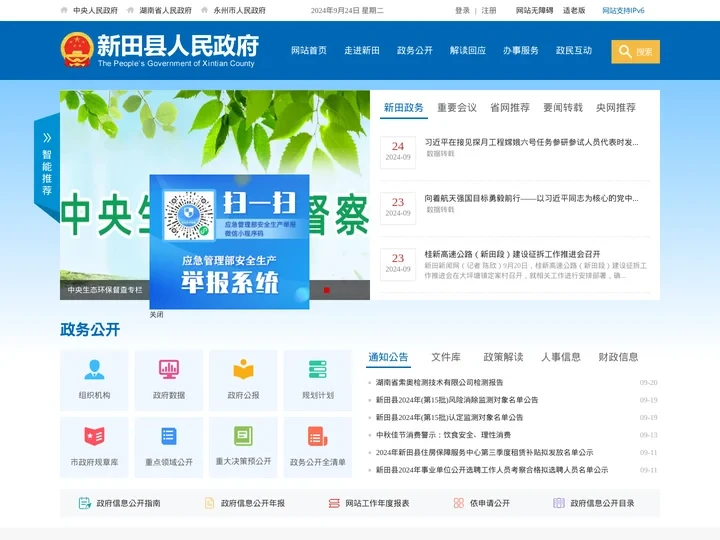Click home icon beside 永州市人民政府
The image size is (720, 540).
204,10
